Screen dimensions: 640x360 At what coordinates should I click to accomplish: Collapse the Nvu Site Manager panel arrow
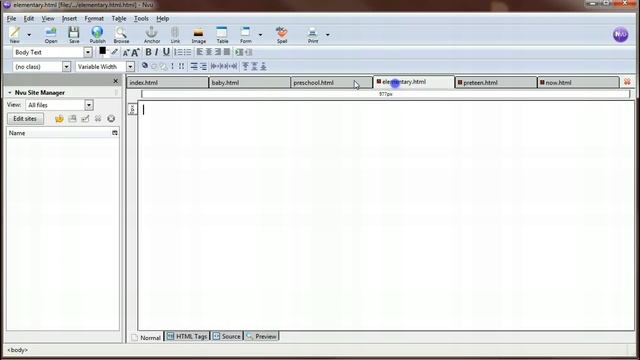tap(10, 93)
